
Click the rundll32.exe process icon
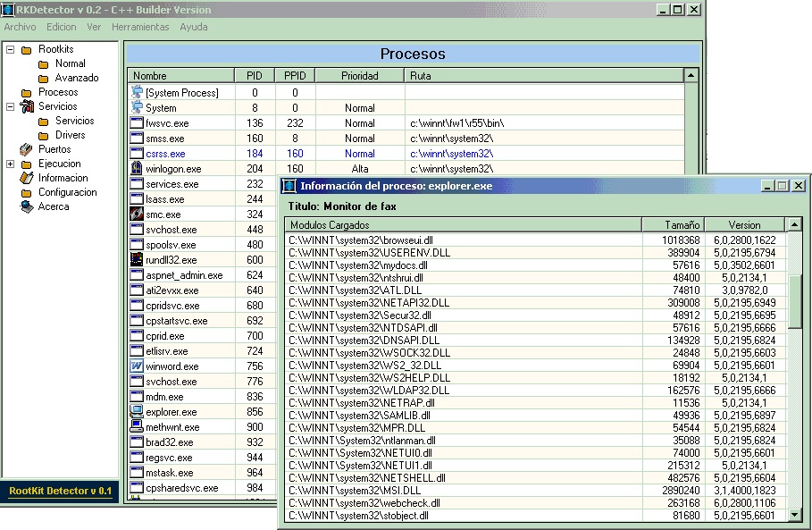coord(137,260)
